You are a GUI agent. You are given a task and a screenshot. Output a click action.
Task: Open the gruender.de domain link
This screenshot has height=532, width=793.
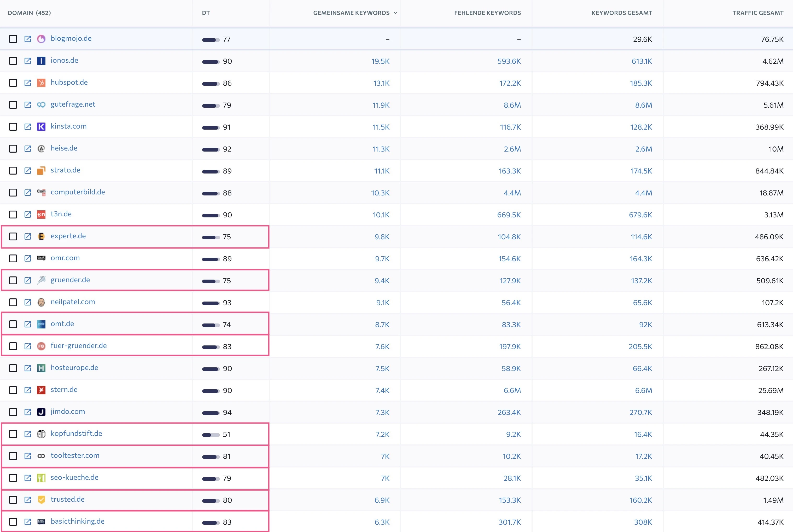tap(70, 280)
